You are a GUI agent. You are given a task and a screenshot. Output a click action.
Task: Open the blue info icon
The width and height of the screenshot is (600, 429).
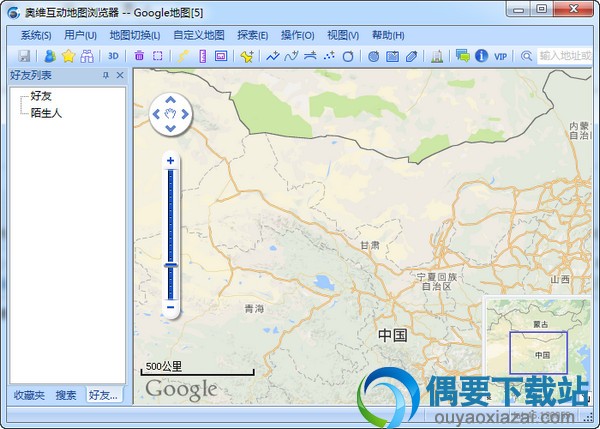click(481, 56)
